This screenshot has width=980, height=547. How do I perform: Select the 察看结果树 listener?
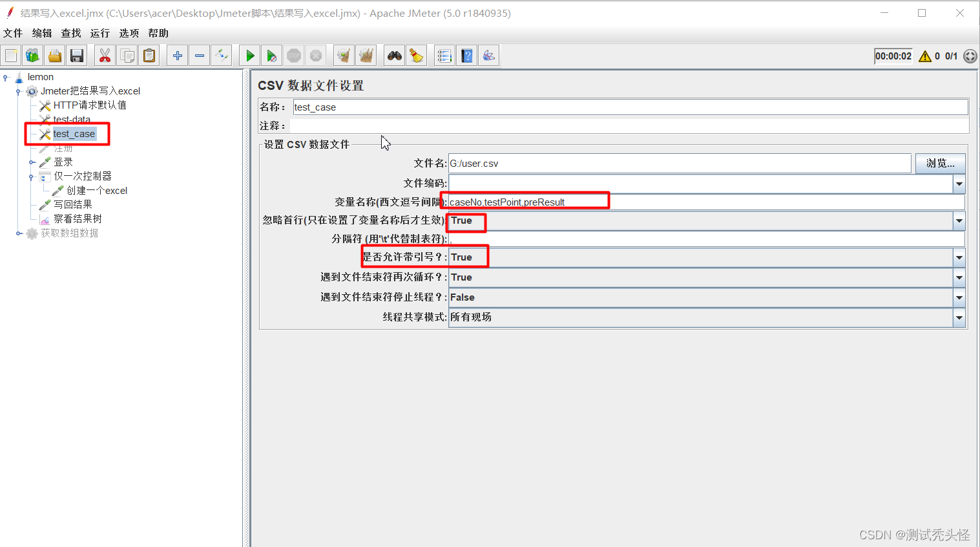tap(78, 219)
